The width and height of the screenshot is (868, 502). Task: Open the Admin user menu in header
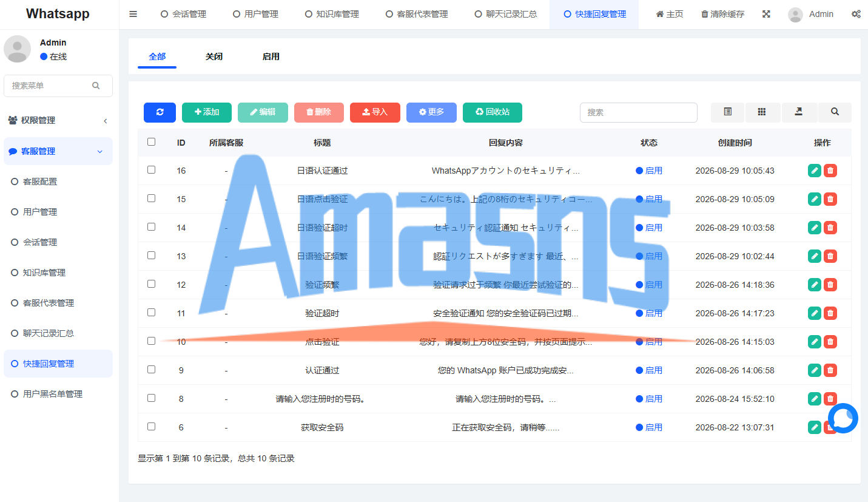click(810, 14)
